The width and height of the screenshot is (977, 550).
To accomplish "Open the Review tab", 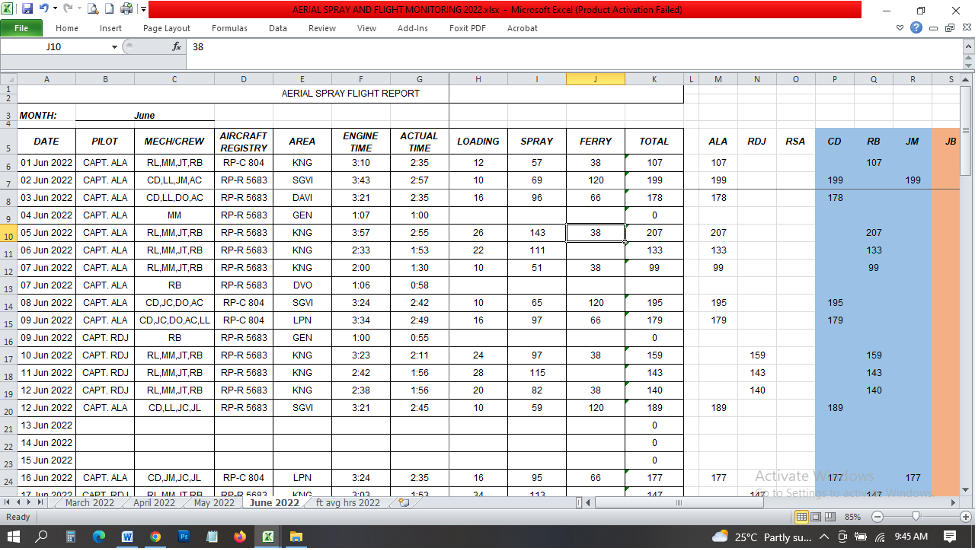I will [322, 28].
